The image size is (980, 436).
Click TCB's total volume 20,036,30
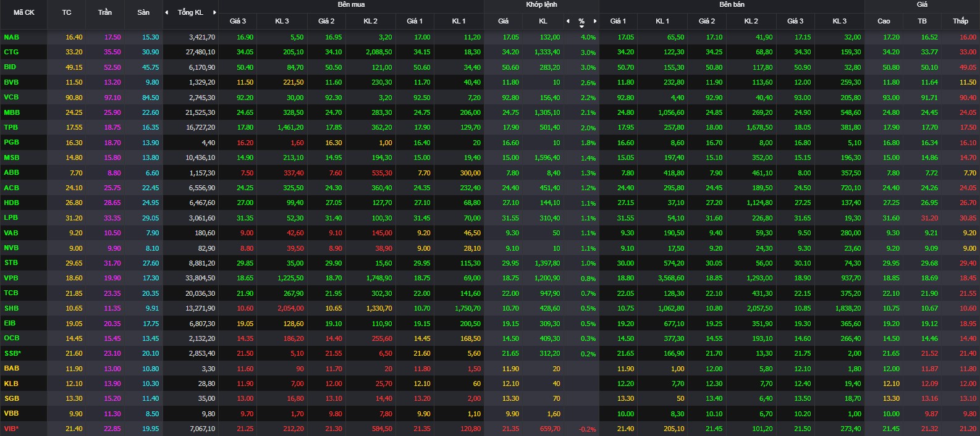[x=200, y=293]
